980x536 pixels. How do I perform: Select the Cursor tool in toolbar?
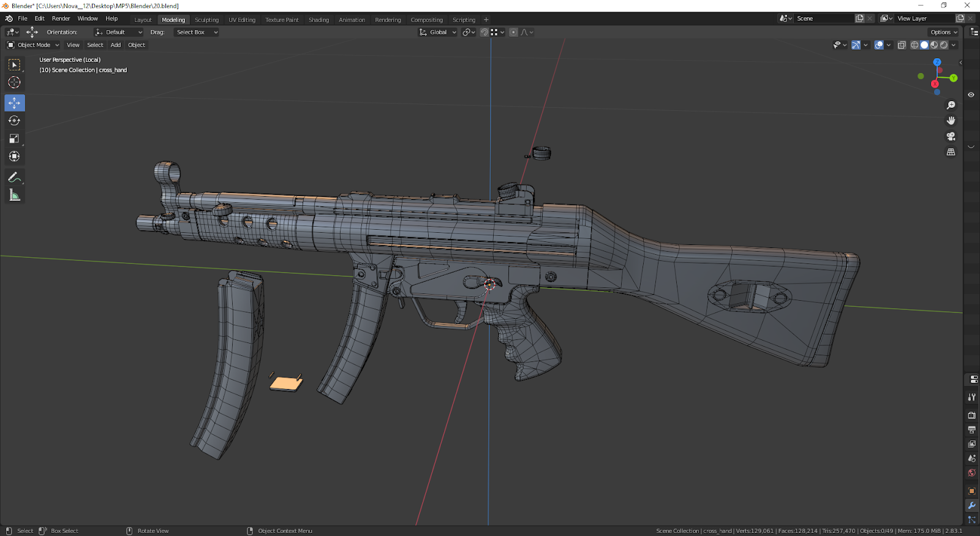14,83
